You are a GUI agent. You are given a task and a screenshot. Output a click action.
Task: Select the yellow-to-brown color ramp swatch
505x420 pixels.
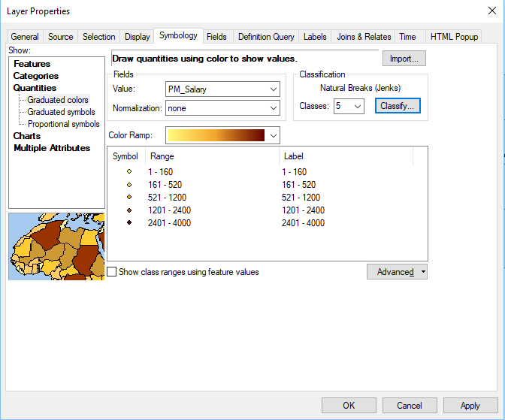(x=216, y=135)
